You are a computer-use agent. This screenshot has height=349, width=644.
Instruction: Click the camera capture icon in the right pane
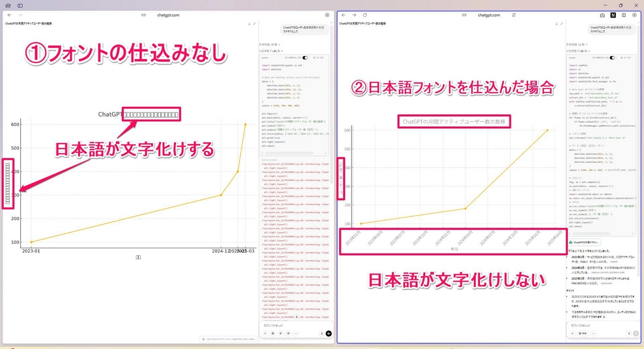602,15
